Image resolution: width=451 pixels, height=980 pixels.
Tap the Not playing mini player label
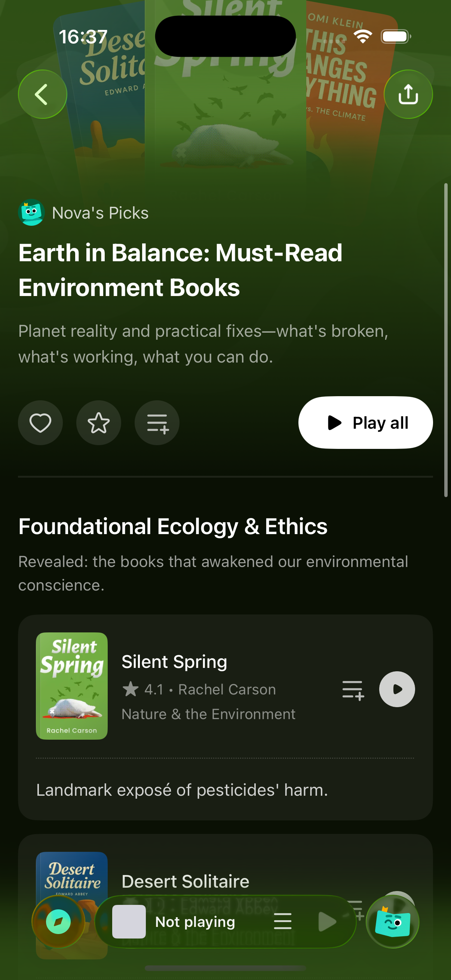click(x=195, y=921)
